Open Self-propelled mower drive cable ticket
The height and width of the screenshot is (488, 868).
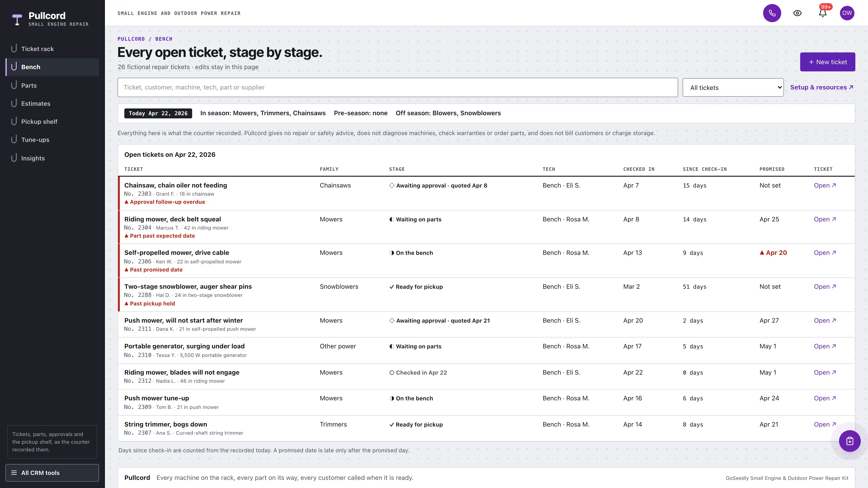tap(825, 253)
